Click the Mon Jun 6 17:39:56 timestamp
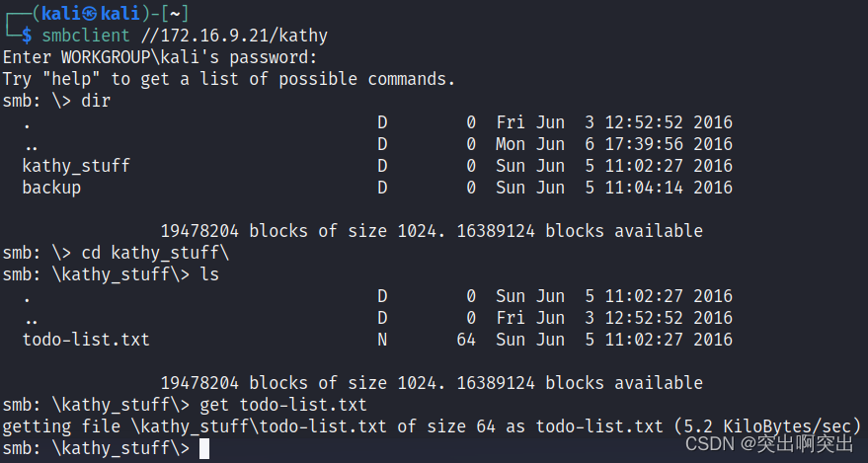 (x=614, y=144)
